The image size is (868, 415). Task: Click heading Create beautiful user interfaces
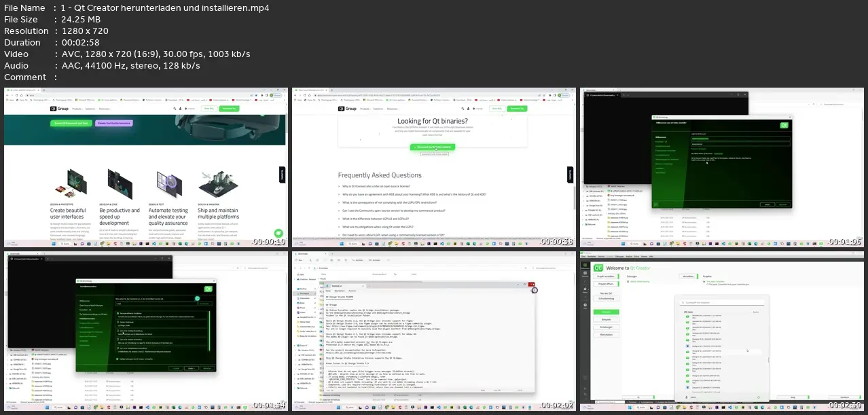pos(68,214)
